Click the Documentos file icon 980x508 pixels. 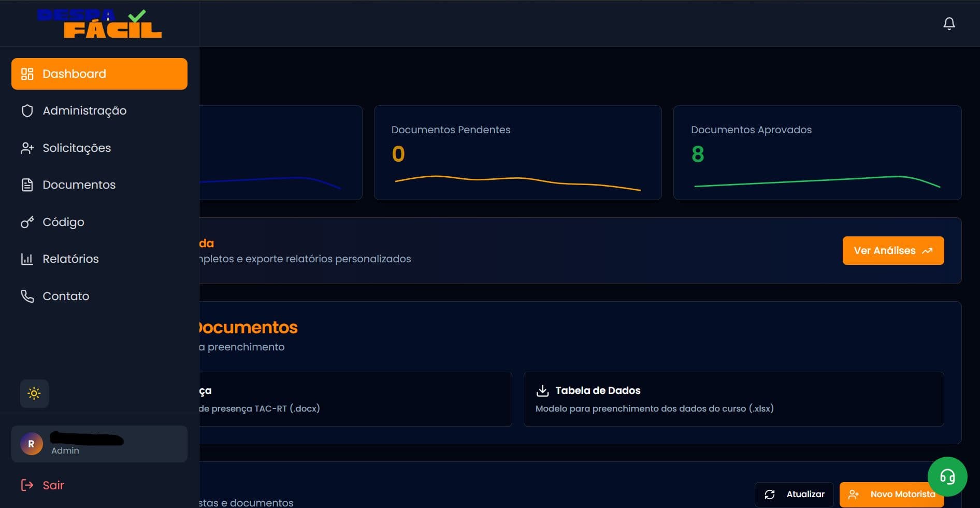27,185
